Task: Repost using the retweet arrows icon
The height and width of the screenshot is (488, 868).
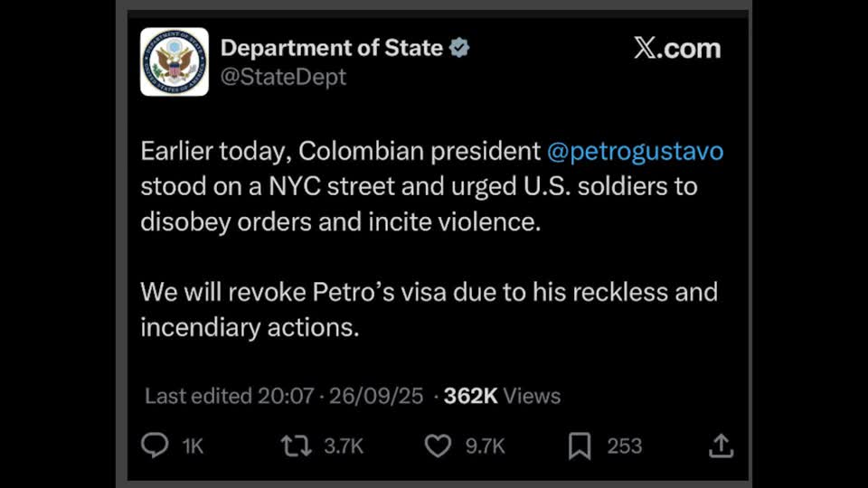Action: [295, 446]
